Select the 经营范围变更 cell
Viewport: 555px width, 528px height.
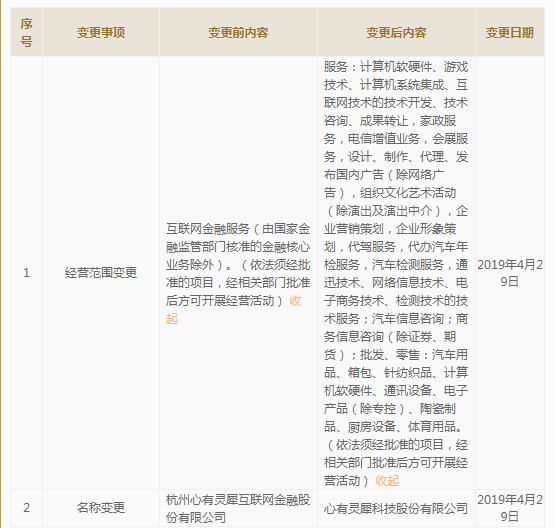(x=101, y=273)
